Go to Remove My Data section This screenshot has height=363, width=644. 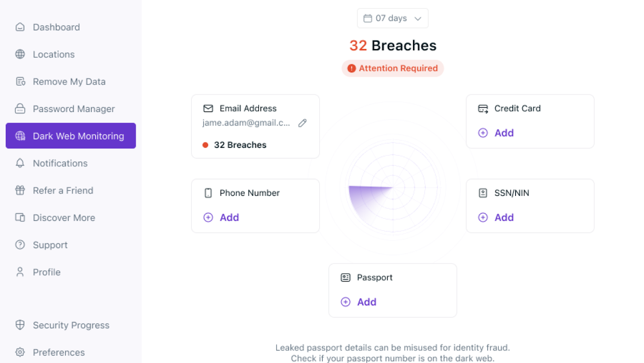tap(69, 82)
